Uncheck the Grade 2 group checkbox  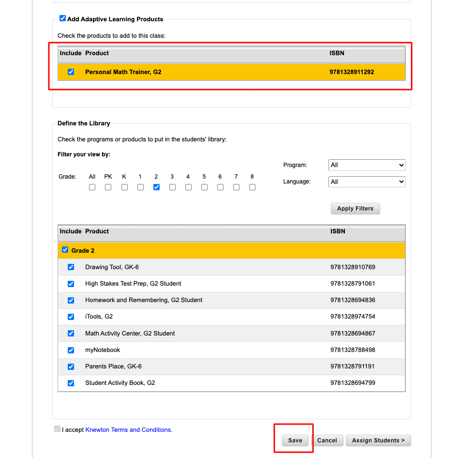(65, 250)
